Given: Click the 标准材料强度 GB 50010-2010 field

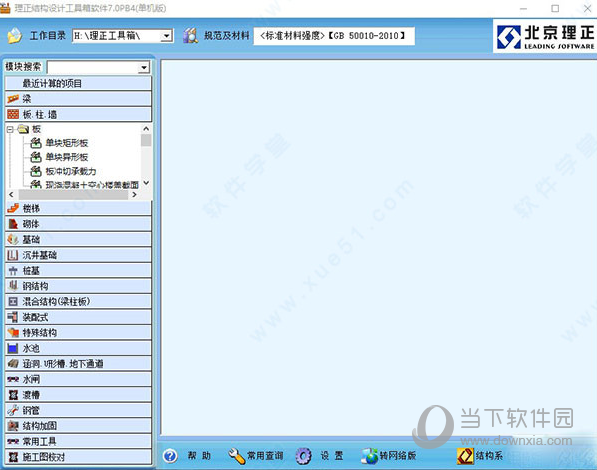Looking at the screenshot, I should pos(334,36).
